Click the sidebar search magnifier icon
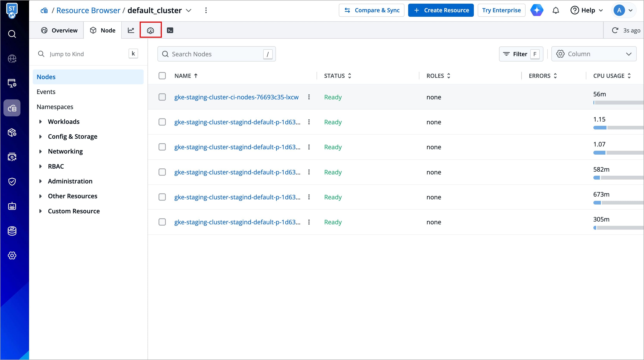The image size is (644, 360). 12,34
